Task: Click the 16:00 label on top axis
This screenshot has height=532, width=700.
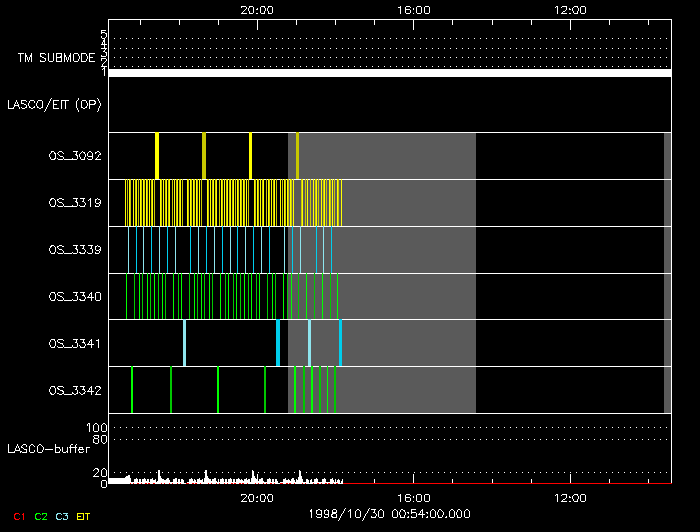Action: [414, 10]
